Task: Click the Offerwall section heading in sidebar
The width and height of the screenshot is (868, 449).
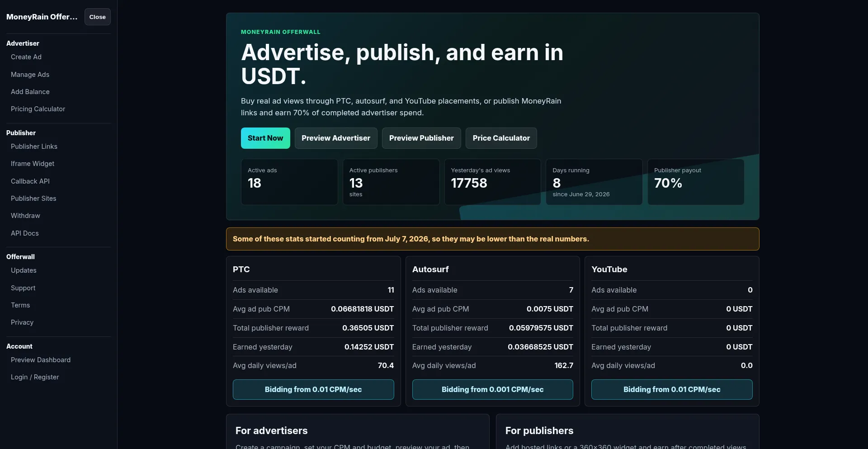Action: pos(20,257)
